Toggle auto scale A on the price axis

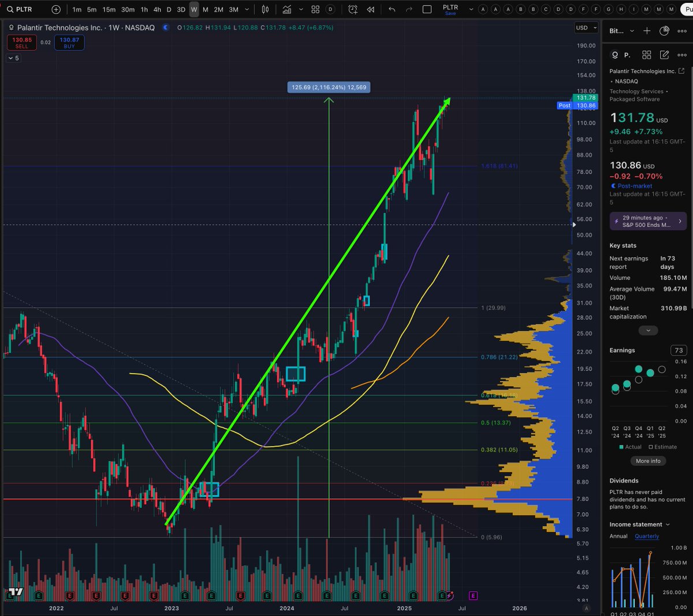click(x=586, y=608)
